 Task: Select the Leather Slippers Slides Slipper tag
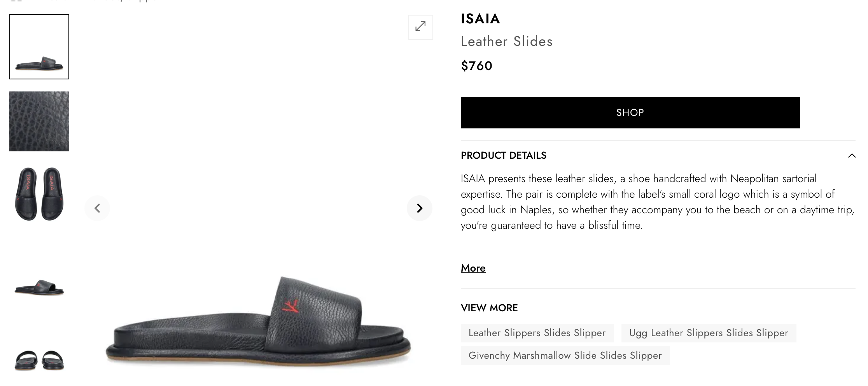(x=537, y=333)
